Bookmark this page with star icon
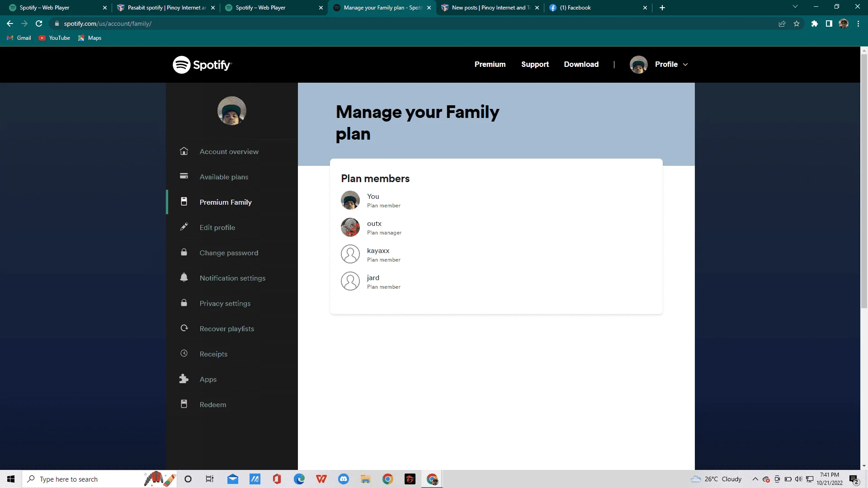The width and height of the screenshot is (868, 488). click(x=797, y=23)
